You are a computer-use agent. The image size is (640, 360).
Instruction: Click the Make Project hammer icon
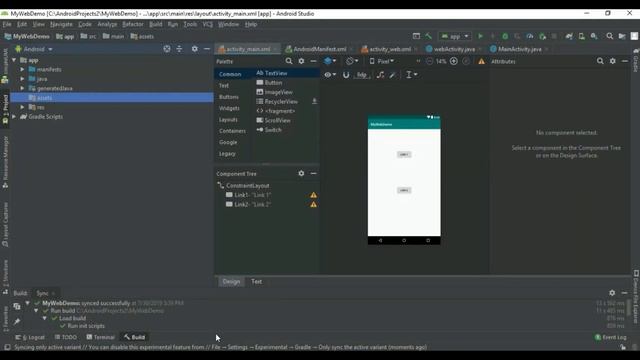pyautogui.click(x=428, y=36)
